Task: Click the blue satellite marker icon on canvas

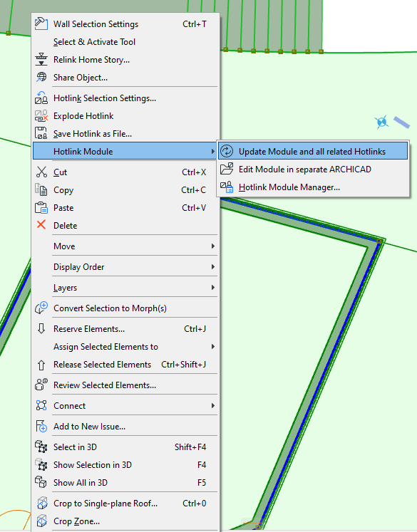Action: click(x=381, y=122)
